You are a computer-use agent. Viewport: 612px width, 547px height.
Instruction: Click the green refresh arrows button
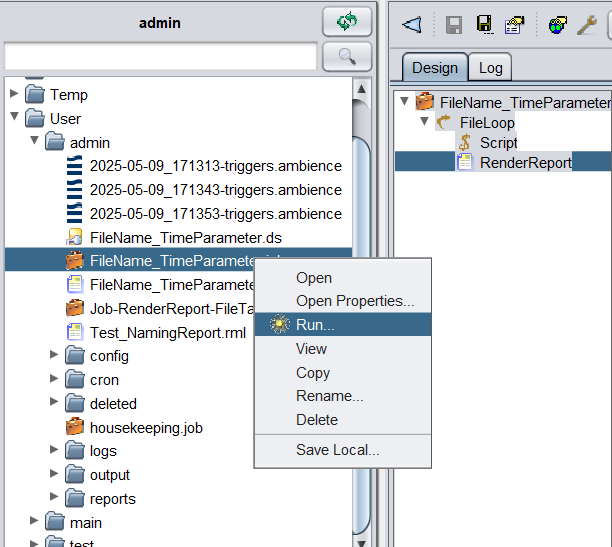347,21
